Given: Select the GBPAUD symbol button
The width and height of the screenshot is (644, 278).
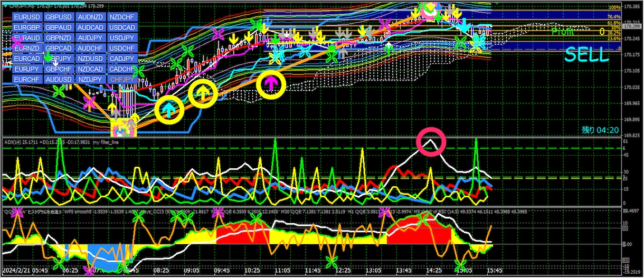Looking at the screenshot, I should coord(59,27).
